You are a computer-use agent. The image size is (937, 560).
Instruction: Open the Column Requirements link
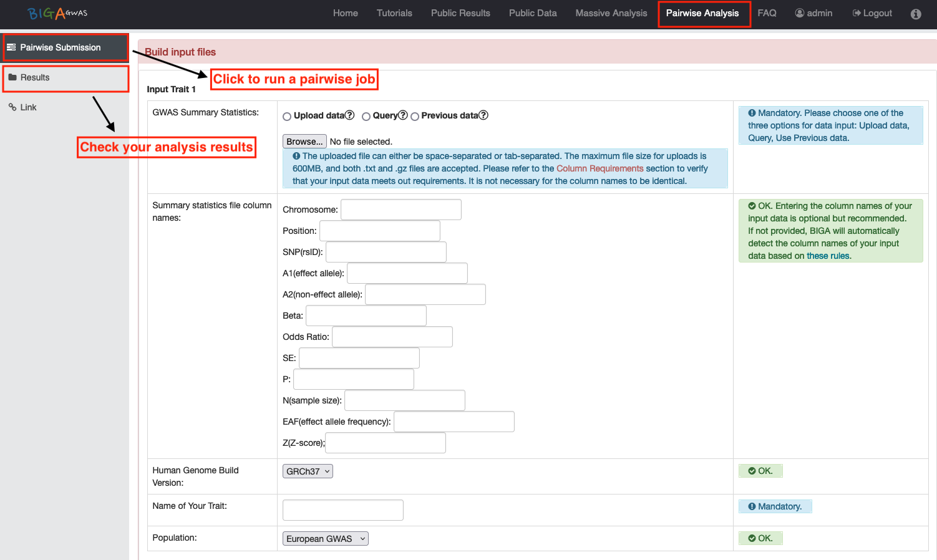pos(600,168)
